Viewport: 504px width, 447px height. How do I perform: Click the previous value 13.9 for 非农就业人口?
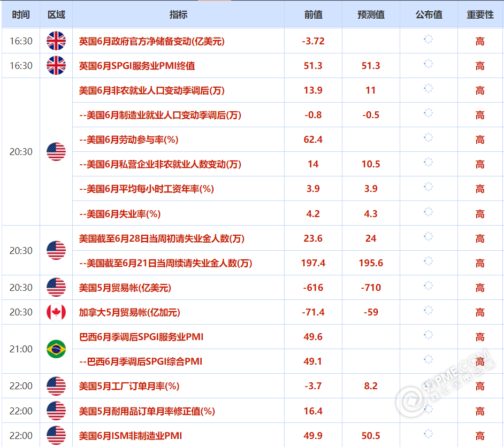tap(313, 90)
